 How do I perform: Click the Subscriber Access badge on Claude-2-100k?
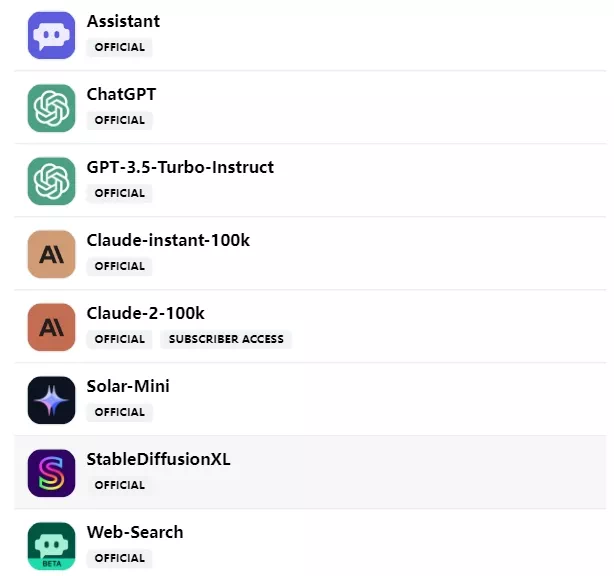226,339
